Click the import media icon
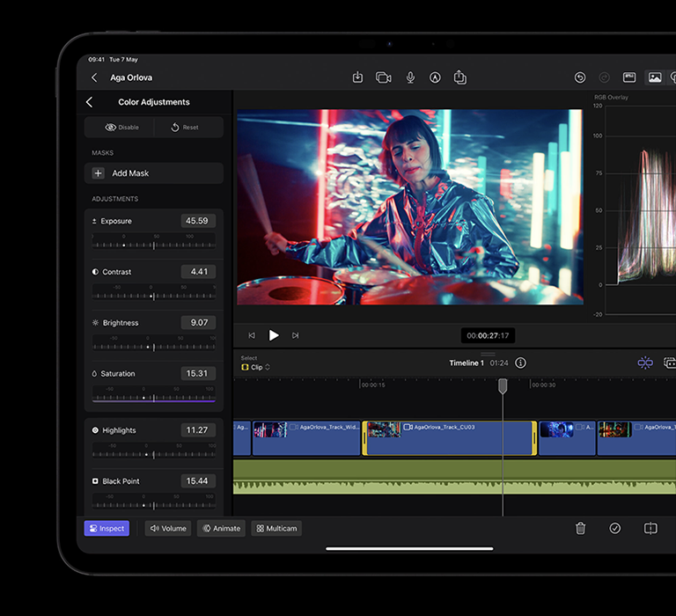 pyautogui.click(x=357, y=77)
